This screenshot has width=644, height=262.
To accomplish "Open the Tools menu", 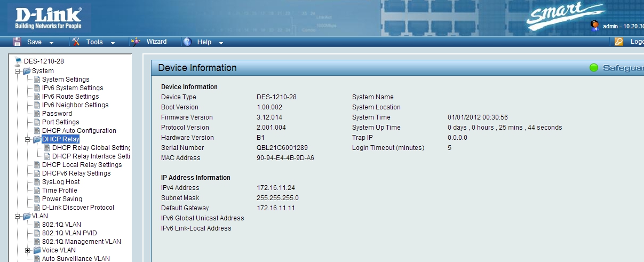I will [94, 42].
